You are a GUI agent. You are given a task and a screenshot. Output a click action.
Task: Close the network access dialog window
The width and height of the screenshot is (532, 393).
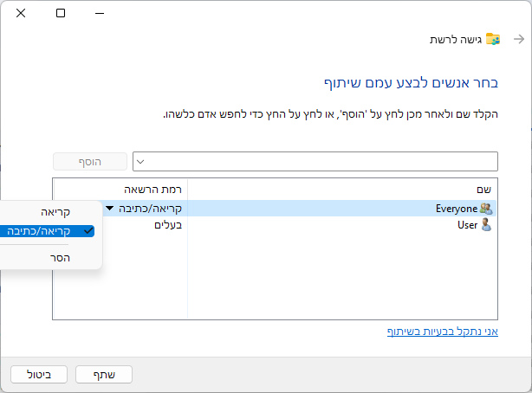pyautogui.click(x=21, y=14)
